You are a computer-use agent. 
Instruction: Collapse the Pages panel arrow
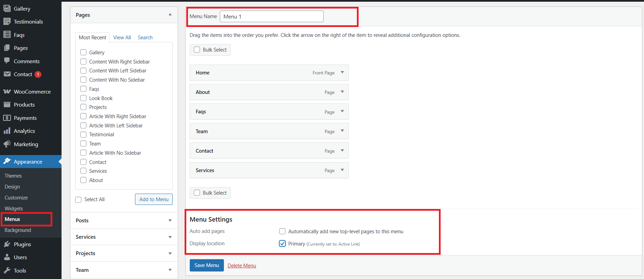coord(170,14)
